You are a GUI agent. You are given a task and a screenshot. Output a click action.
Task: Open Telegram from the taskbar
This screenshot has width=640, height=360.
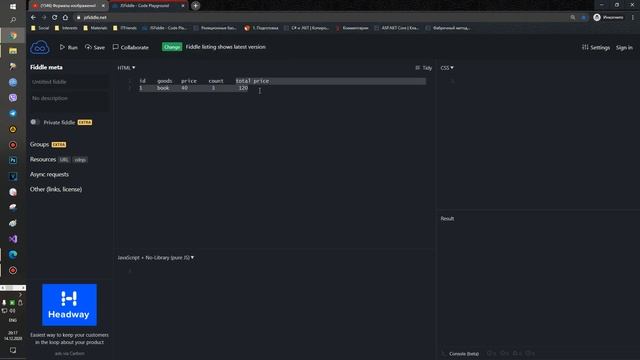[13, 113]
